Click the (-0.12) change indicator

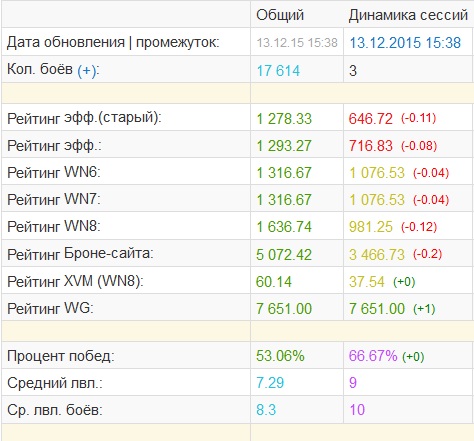pyautogui.click(x=419, y=227)
